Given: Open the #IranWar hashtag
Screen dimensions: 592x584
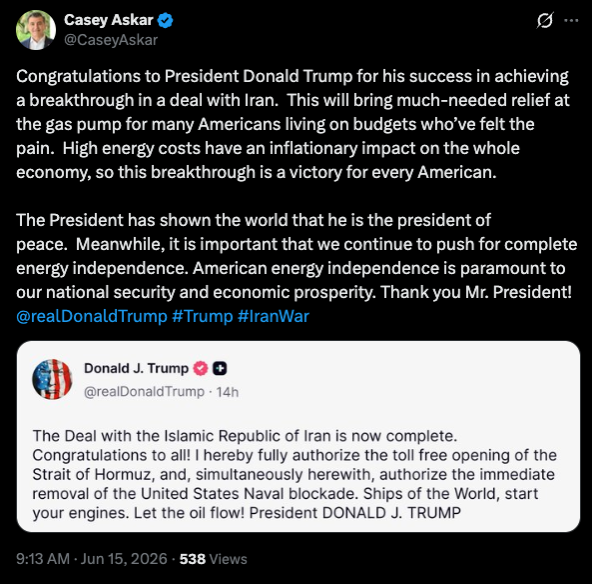Looking at the screenshot, I should [x=273, y=316].
